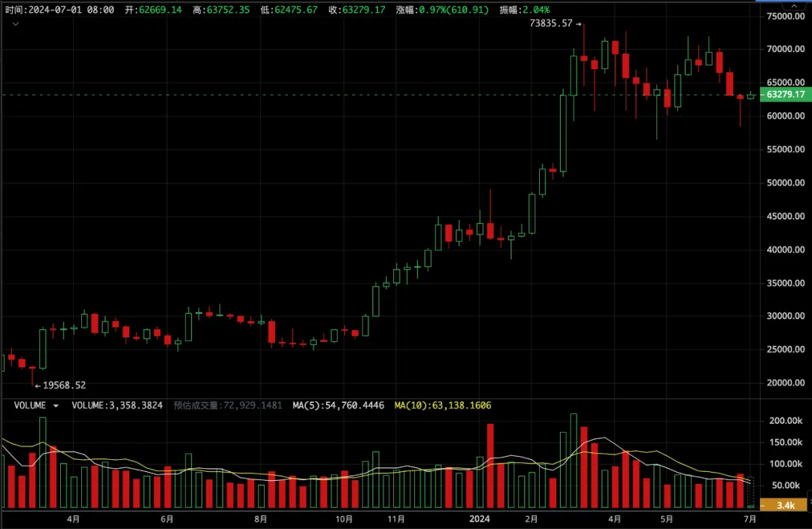Click the 7月 label on time axis
This screenshot has height=529, width=812.
click(x=750, y=518)
